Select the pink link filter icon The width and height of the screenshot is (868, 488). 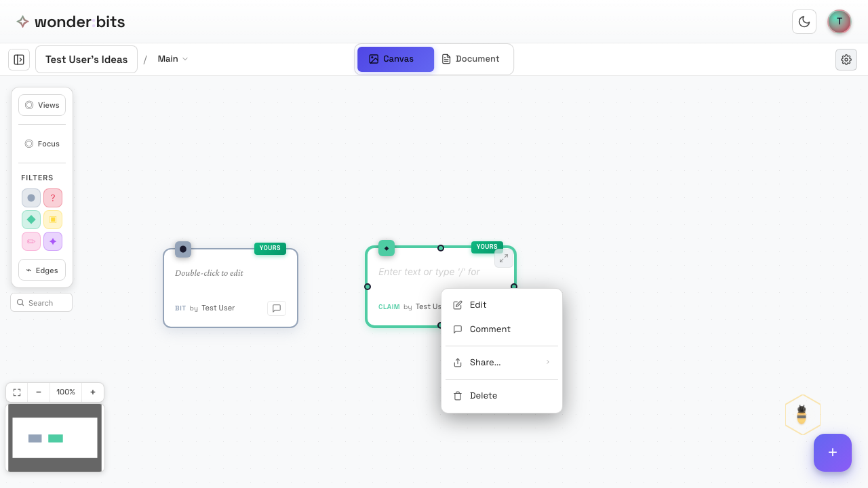31,241
